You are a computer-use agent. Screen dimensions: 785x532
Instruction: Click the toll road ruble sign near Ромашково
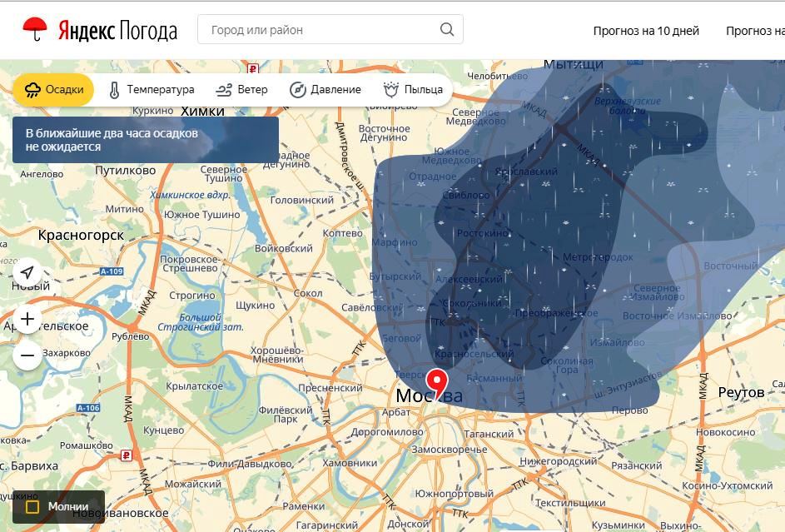[127, 455]
